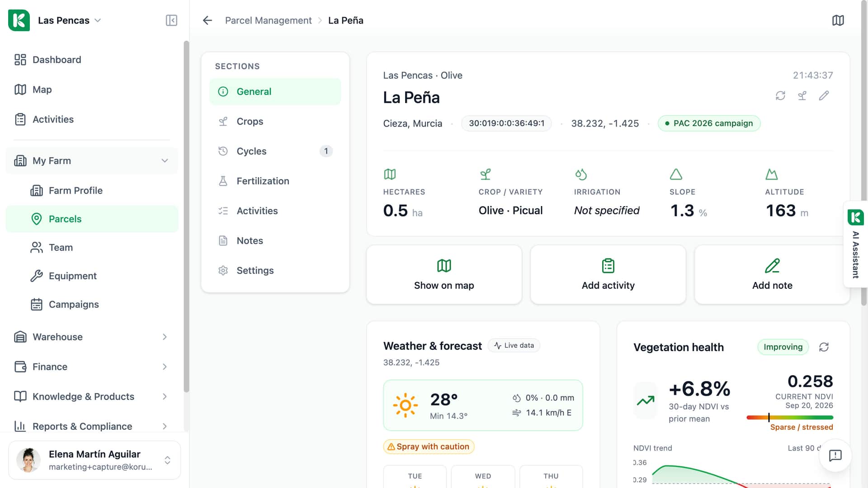Click the NDVI trend arrow icon

coord(646,400)
